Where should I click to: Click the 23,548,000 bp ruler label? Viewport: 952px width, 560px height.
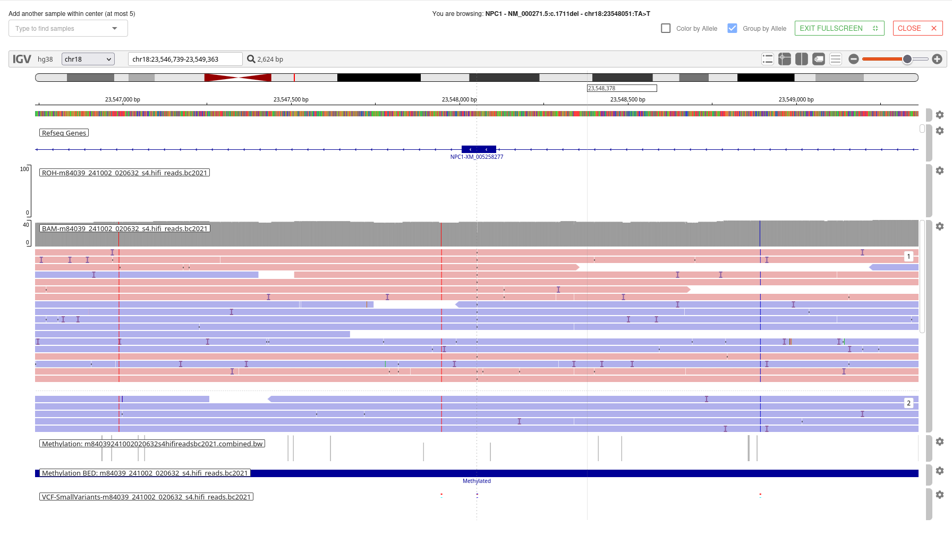(x=460, y=99)
